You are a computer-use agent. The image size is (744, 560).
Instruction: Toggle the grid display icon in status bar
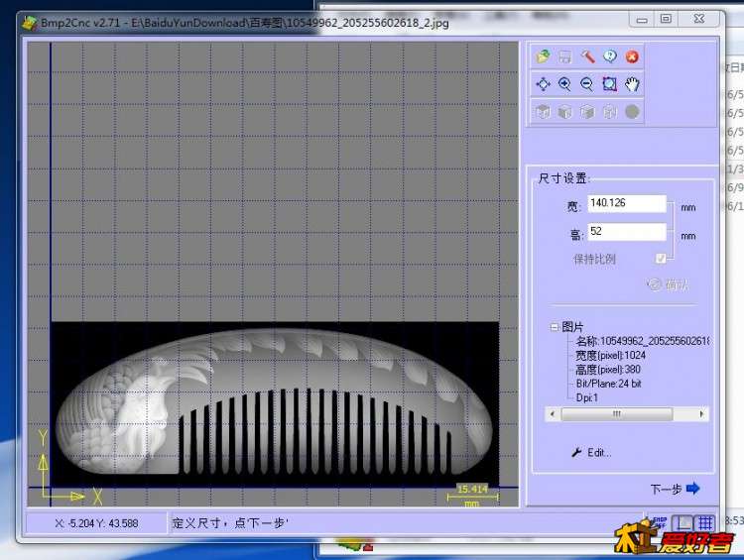pyautogui.click(x=704, y=521)
